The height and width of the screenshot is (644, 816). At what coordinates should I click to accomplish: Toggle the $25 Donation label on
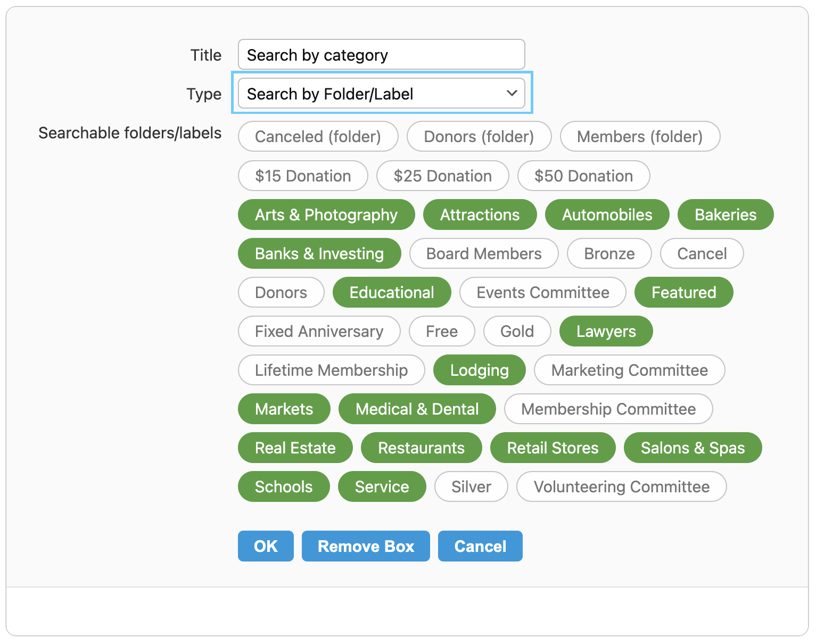[x=442, y=176]
